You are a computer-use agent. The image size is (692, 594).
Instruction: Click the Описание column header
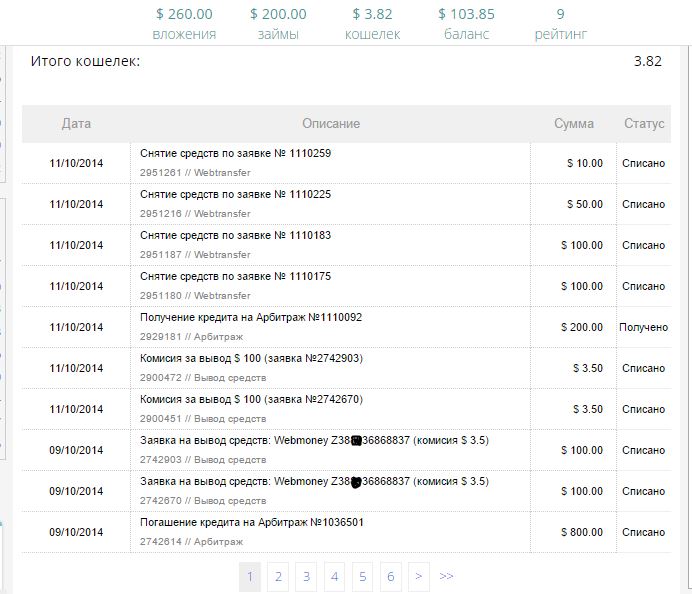[x=331, y=124]
